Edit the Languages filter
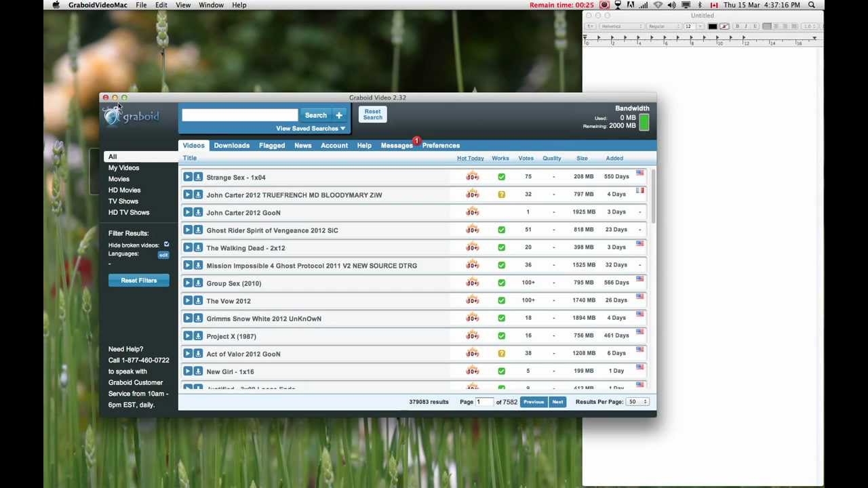This screenshot has height=488, width=868. (x=163, y=255)
